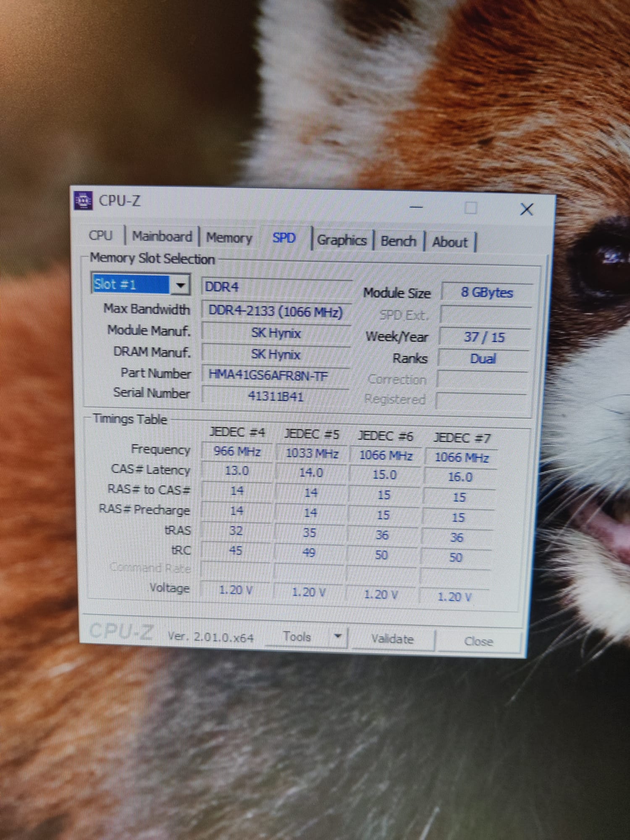This screenshot has width=630, height=840.
Task: Select part number HMA41GS6AFR8N-TF
Action: pos(275,375)
